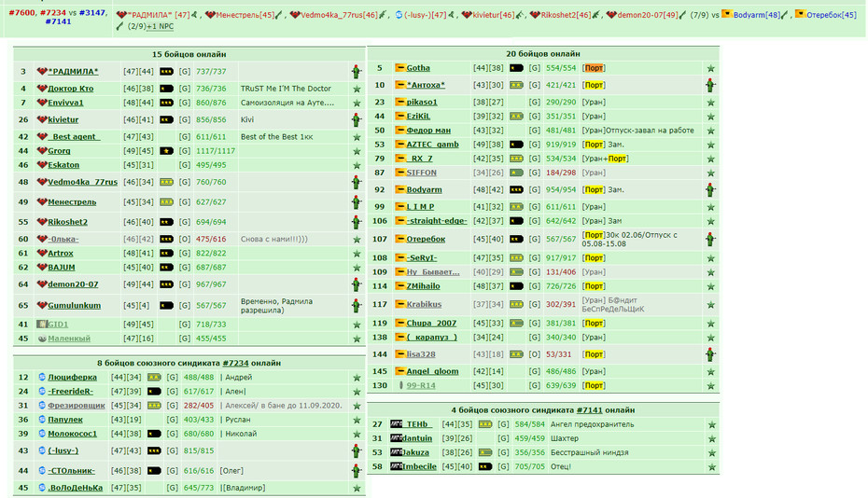The width and height of the screenshot is (868, 498).
Task: Open Vedmo4ka_77rus[46] in the battle header
Action: pyautogui.click(x=339, y=15)
